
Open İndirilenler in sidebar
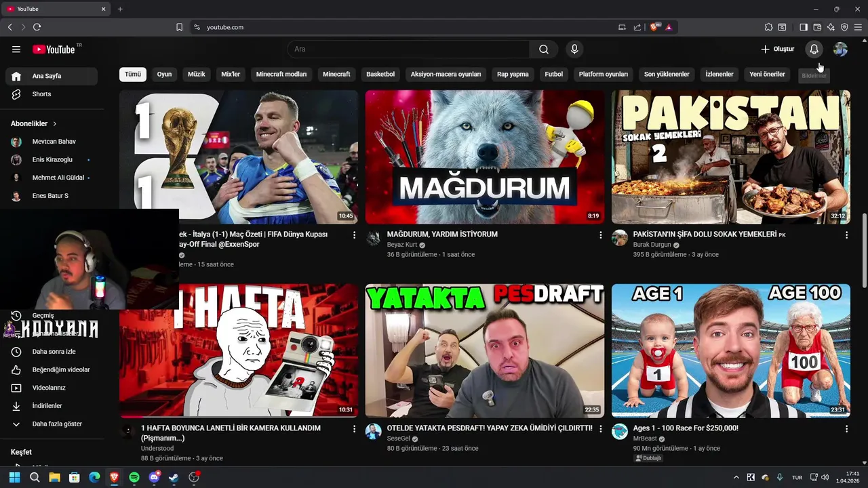point(52,406)
